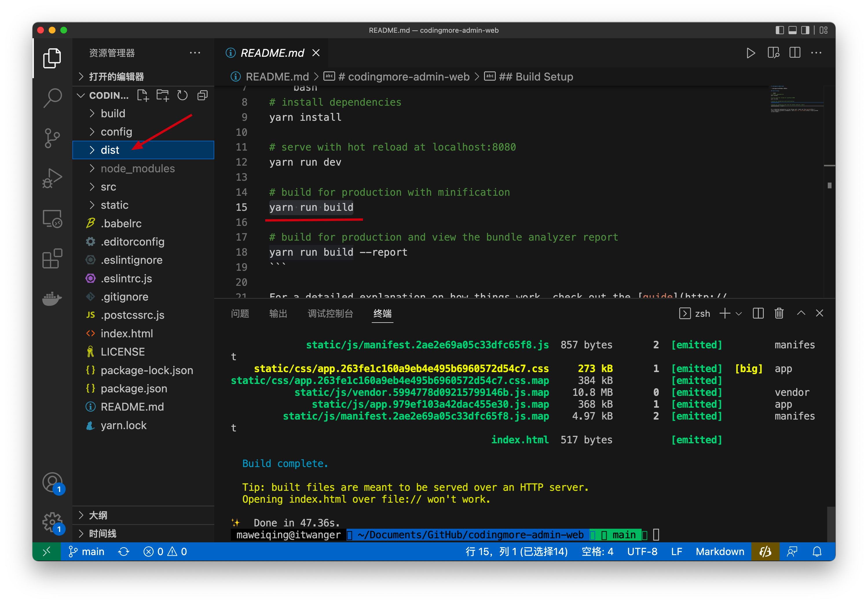Open package.json in explorer
Screen dimensions: 868x604
tap(144, 389)
